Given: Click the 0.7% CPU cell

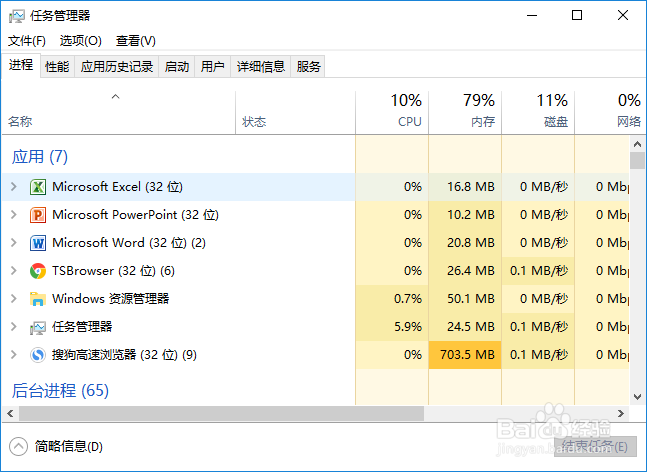Looking at the screenshot, I should pos(392,299).
